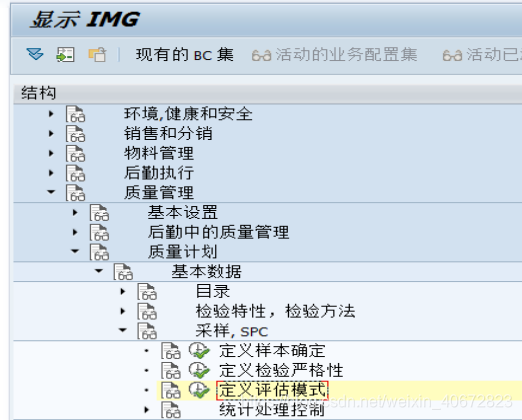Click glasses icon before 活动的业务配置集
The height and width of the screenshot is (420, 522).
262,56
